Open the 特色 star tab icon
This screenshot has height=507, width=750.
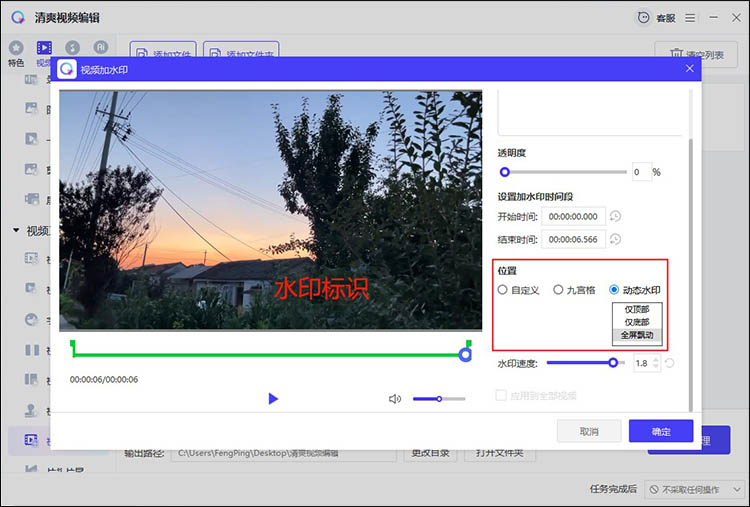click(x=16, y=47)
